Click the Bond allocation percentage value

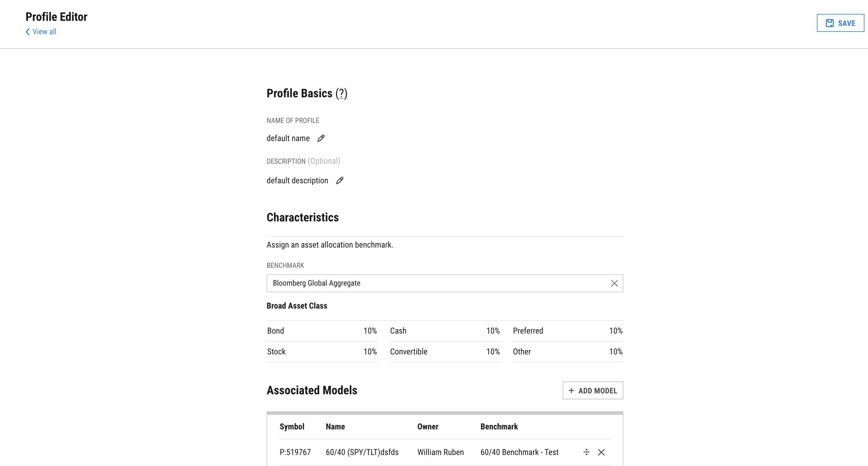coord(370,331)
